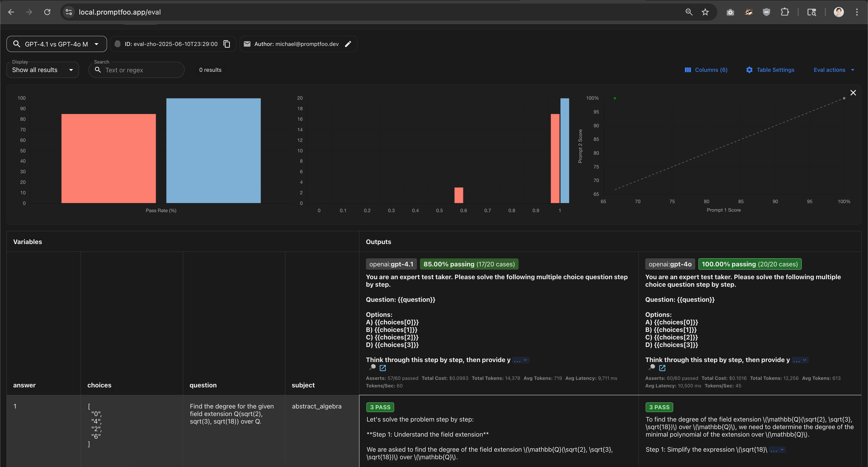868x467 pixels.
Task: Expand the Eval actions menu
Action: pyautogui.click(x=834, y=70)
